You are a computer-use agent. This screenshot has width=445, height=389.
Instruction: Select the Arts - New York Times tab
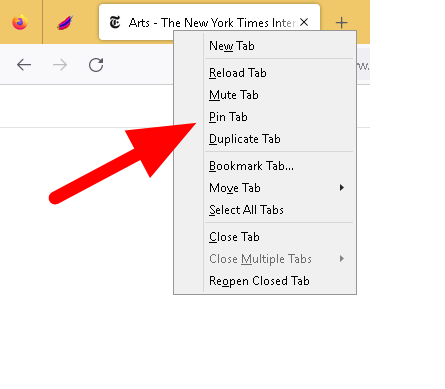pos(209,22)
